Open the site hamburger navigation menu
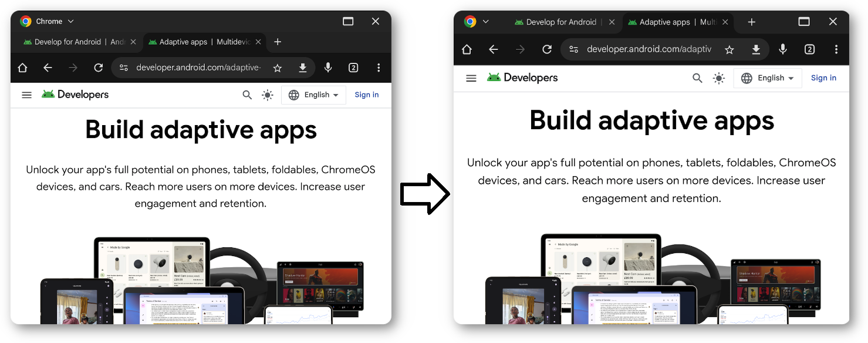 pyautogui.click(x=26, y=94)
